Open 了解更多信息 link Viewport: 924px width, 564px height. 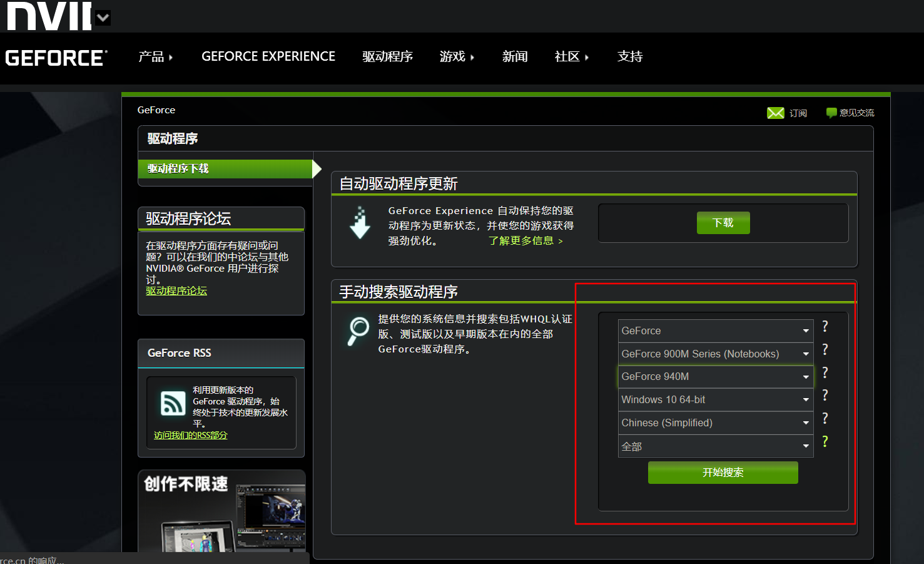click(525, 241)
